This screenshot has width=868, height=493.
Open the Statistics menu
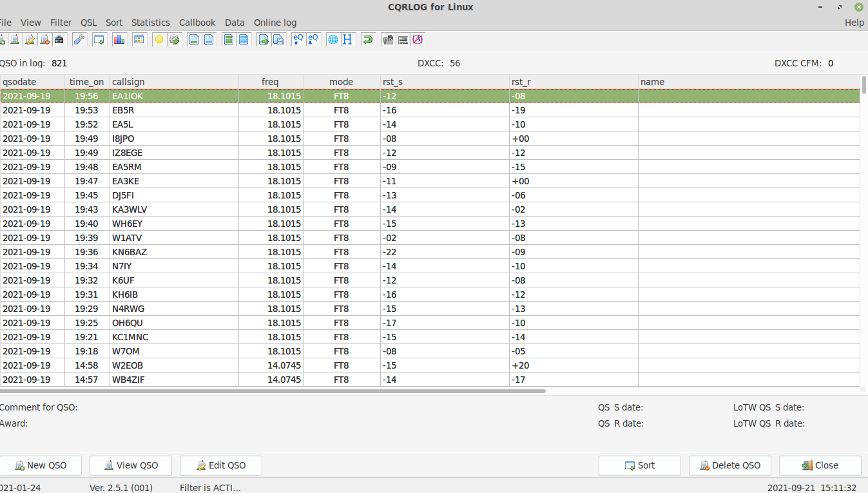click(151, 23)
